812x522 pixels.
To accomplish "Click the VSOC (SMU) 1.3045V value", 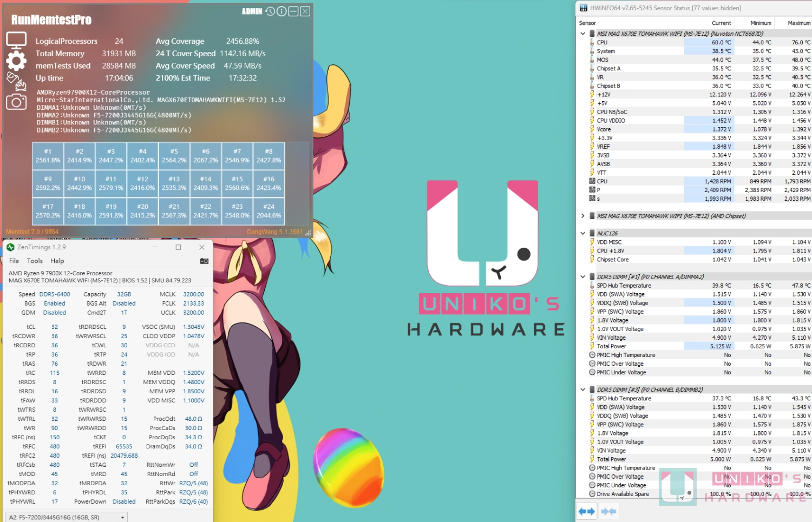I will (x=194, y=327).
